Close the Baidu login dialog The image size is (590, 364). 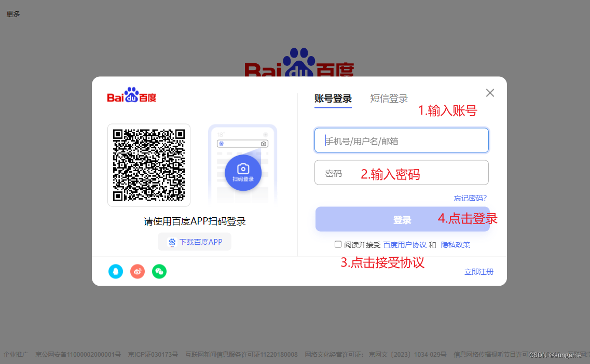click(x=490, y=93)
